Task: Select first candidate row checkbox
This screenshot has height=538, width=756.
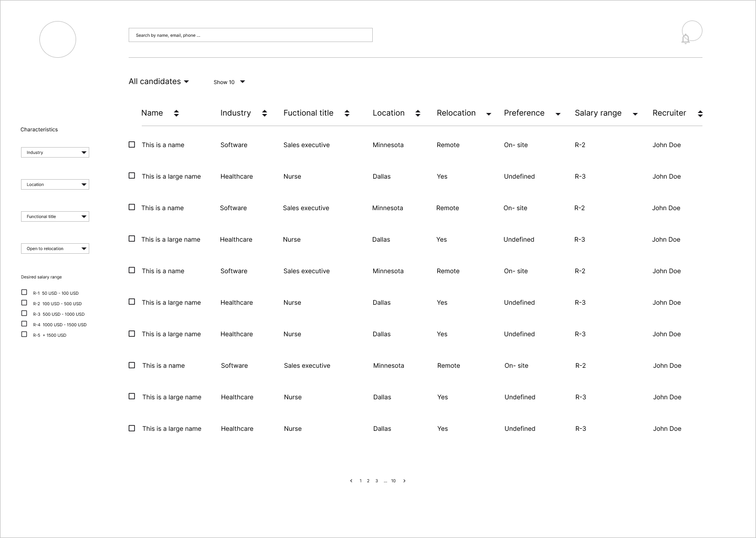Action: pyautogui.click(x=132, y=144)
